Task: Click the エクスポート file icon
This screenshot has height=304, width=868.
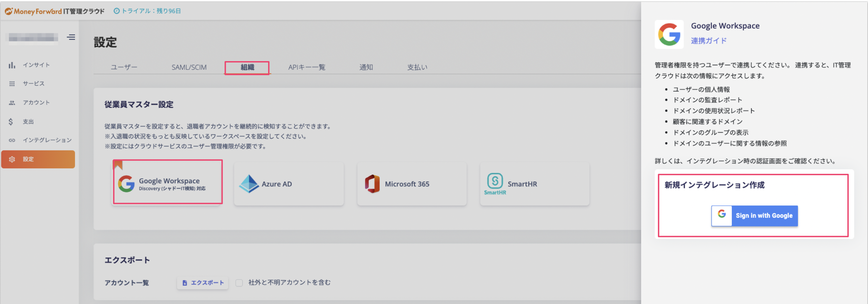Action: tap(185, 283)
